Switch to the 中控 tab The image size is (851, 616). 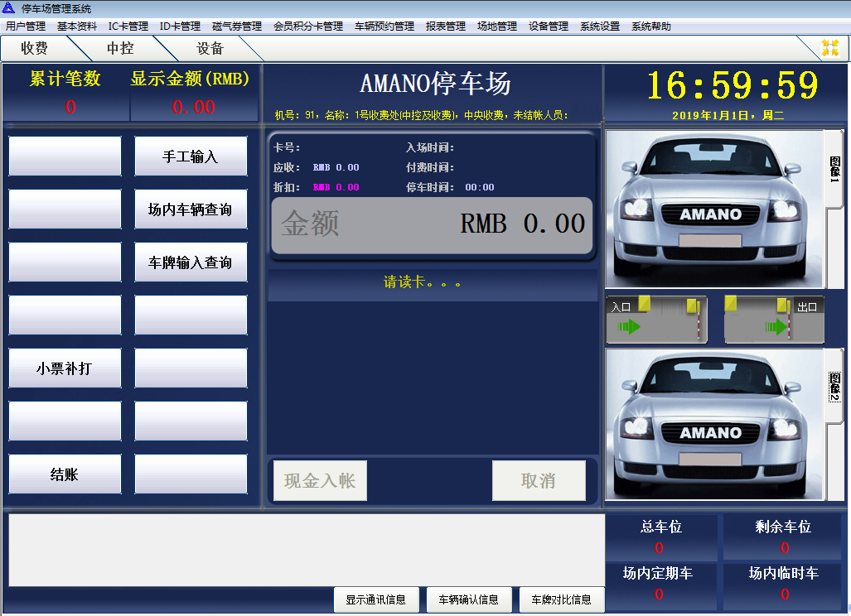point(120,49)
